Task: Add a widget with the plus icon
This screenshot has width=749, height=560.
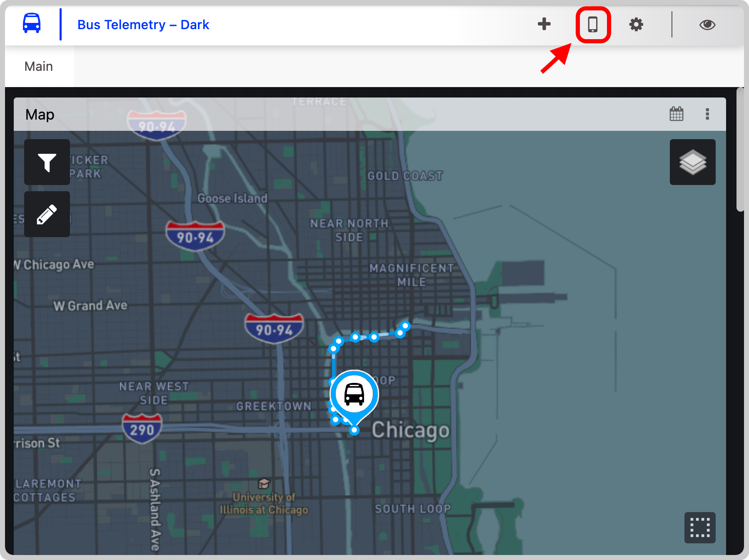Action: click(x=544, y=24)
